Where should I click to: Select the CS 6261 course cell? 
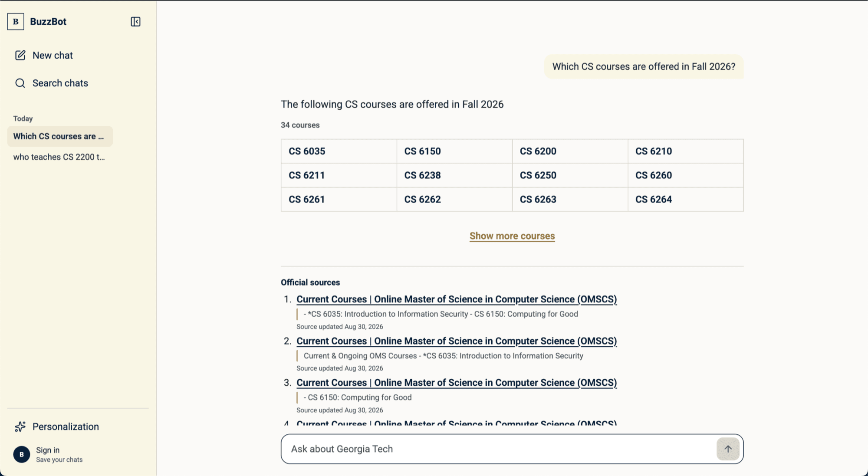coord(339,200)
